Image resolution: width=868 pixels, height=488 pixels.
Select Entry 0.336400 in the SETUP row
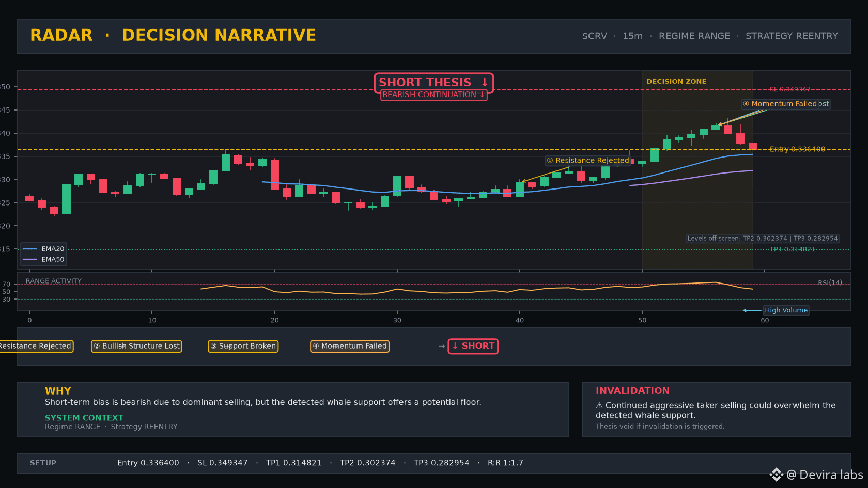[x=148, y=463]
